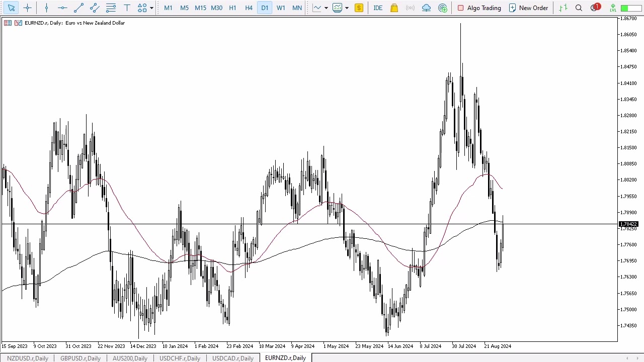Open the notifications chat icon with badge
Image resolution: width=644 pixels, height=362 pixels.
595,8
